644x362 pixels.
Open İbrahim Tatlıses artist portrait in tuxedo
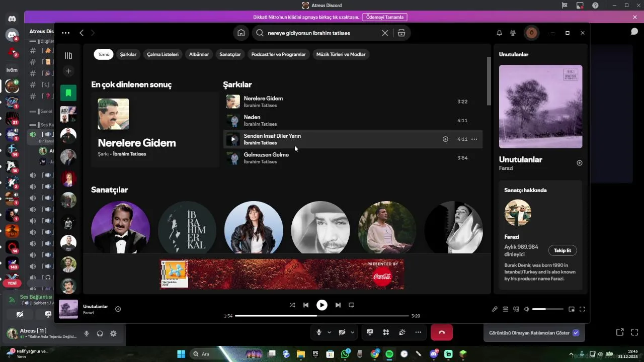(x=120, y=227)
